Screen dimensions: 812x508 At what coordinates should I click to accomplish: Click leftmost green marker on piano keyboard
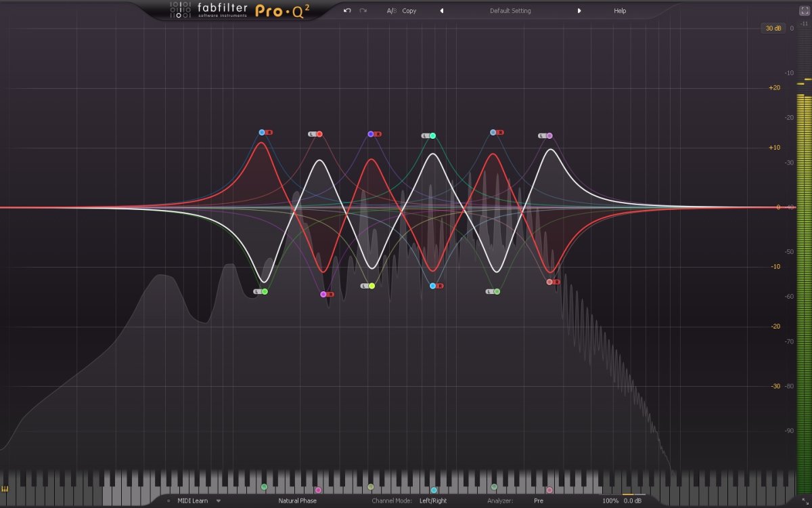(x=265, y=487)
